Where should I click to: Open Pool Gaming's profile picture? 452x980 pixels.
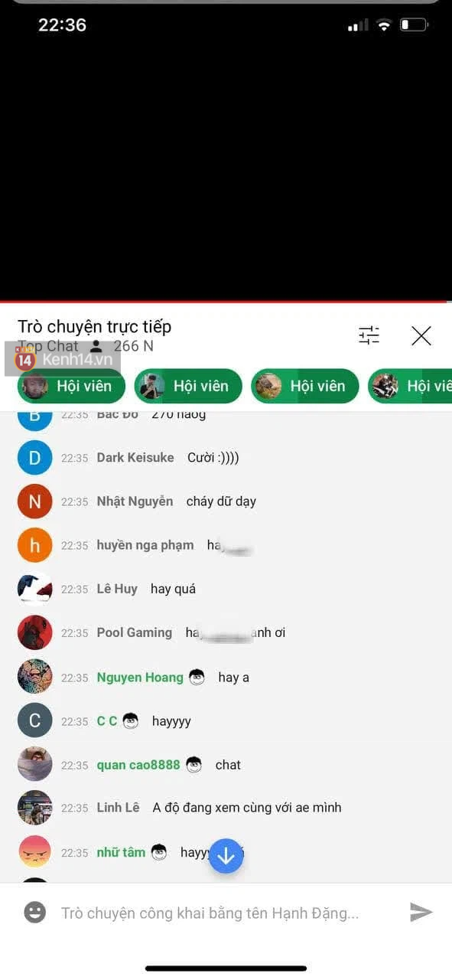pyautogui.click(x=35, y=632)
